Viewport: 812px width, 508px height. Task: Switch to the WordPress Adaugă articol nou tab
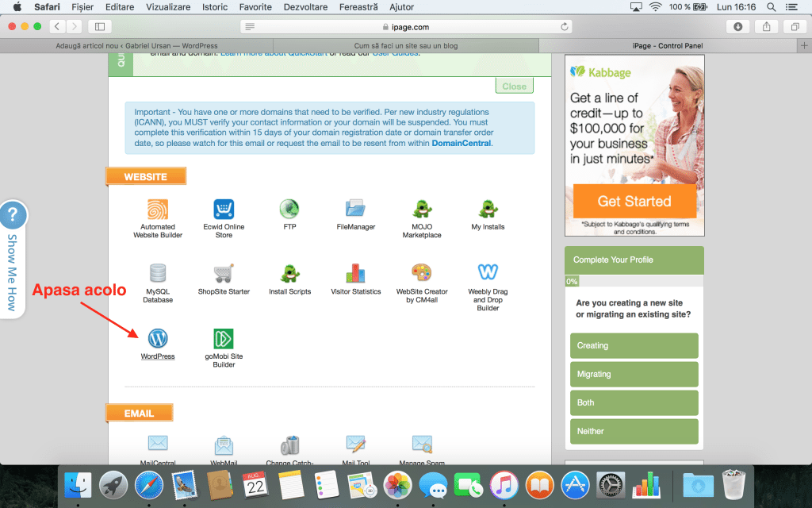point(136,45)
